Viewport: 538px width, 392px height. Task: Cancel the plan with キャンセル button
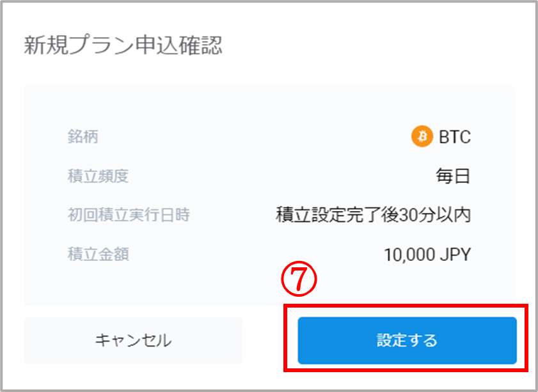point(134,341)
